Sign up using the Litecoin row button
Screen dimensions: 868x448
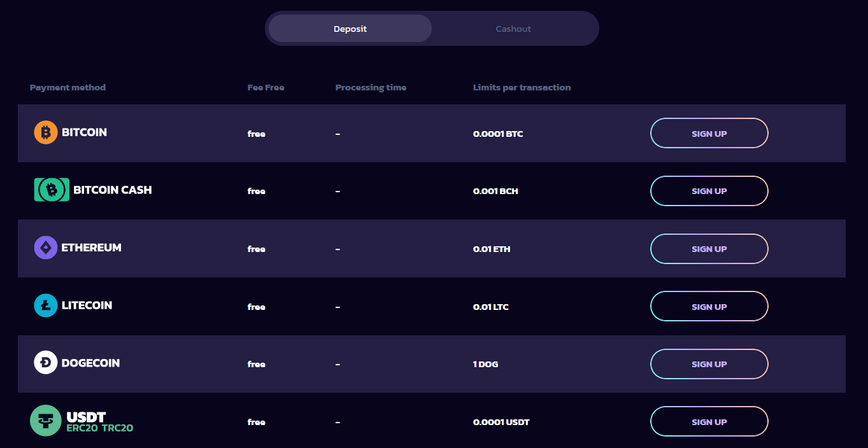709,307
